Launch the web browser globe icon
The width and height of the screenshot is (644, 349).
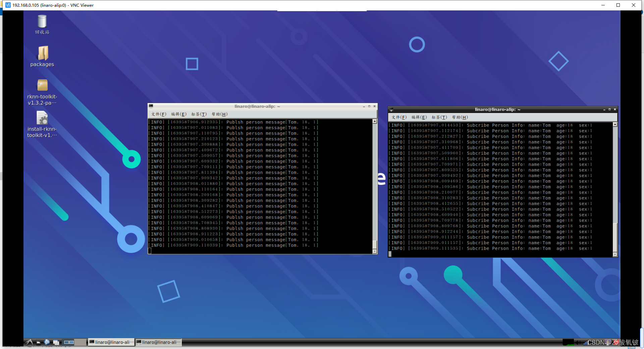tap(47, 342)
